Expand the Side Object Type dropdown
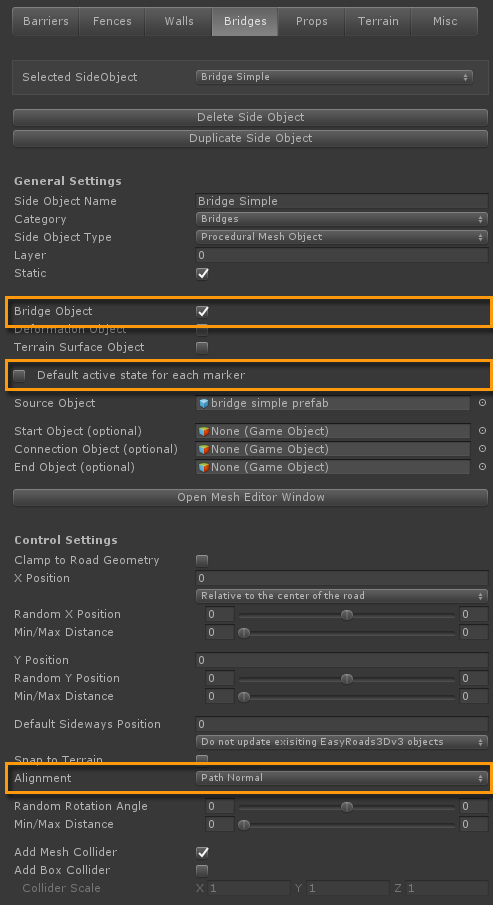Screen dimensions: 493x905 (x=342, y=237)
